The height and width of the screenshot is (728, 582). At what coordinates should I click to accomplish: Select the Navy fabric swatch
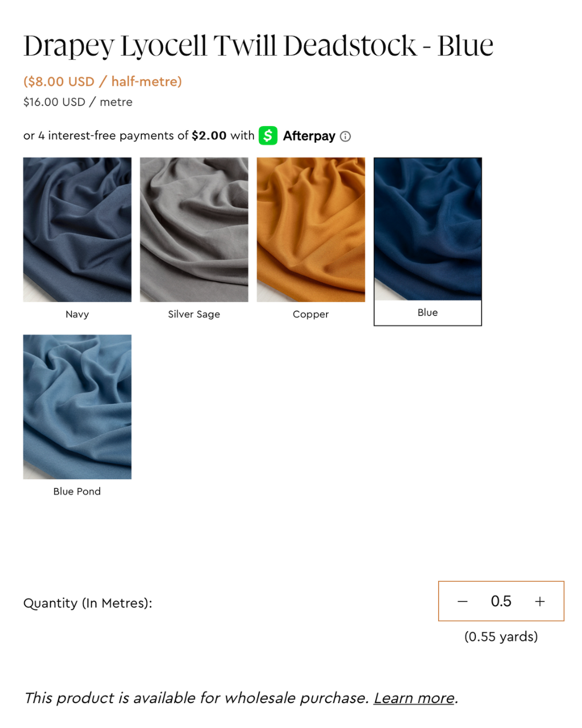coord(77,230)
